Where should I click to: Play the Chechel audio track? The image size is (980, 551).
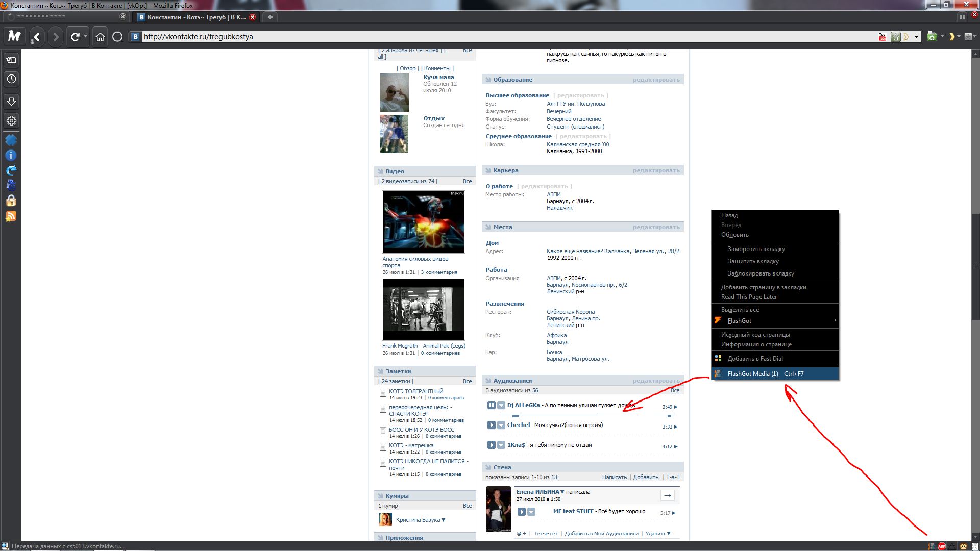point(491,425)
